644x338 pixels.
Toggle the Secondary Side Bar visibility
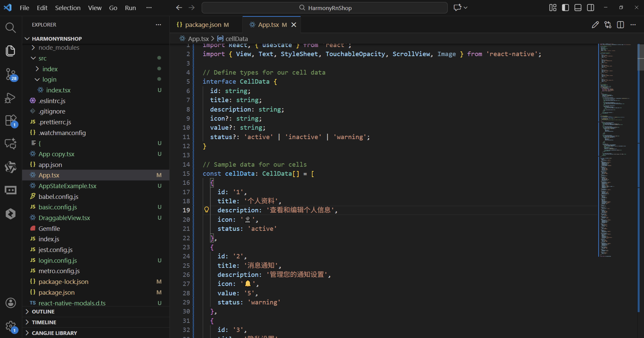pyautogui.click(x=591, y=8)
